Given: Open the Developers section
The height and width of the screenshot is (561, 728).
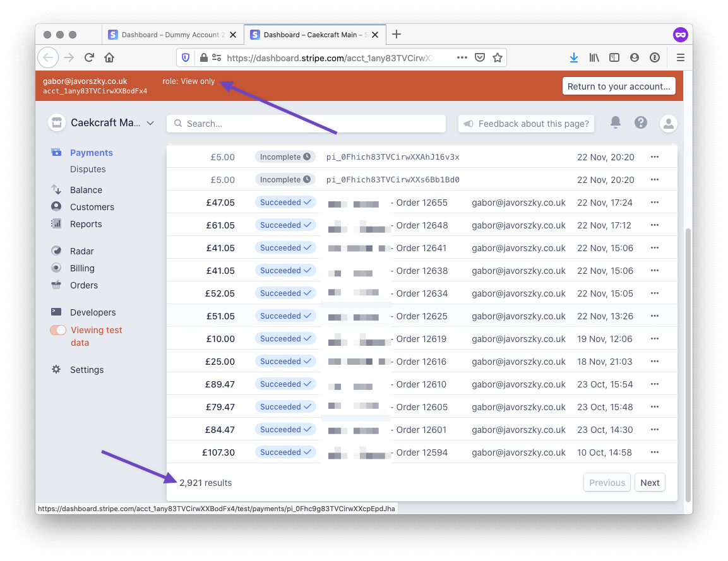Looking at the screenshot, I should pyautogui.click(x=92, y=312).
